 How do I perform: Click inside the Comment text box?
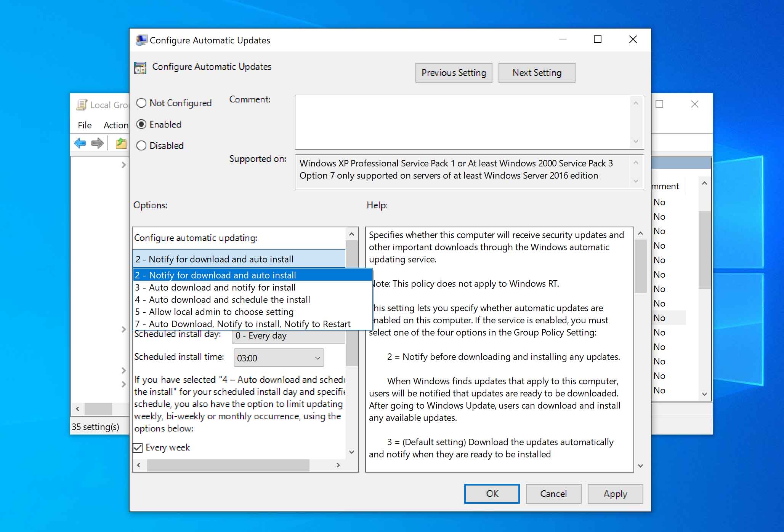pos(463,122)
